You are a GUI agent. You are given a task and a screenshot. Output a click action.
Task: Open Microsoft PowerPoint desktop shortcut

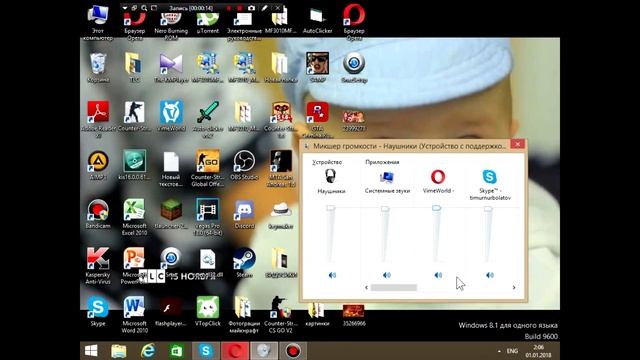(x=134, y=265)
